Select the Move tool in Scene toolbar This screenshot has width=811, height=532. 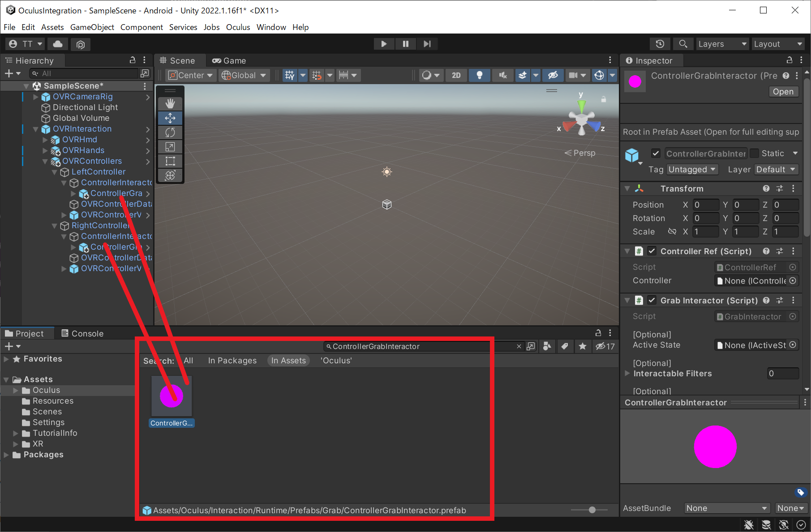point(170,118)
